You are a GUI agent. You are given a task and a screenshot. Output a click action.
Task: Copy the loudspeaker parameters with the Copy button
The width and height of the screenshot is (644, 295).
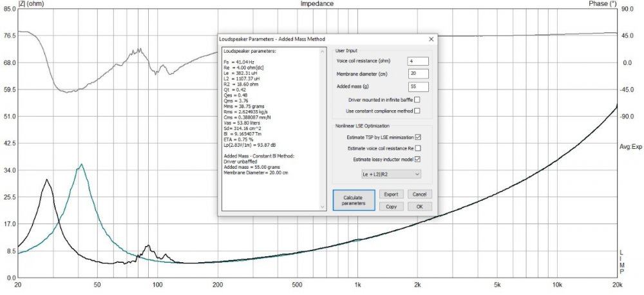pos(391,207)
